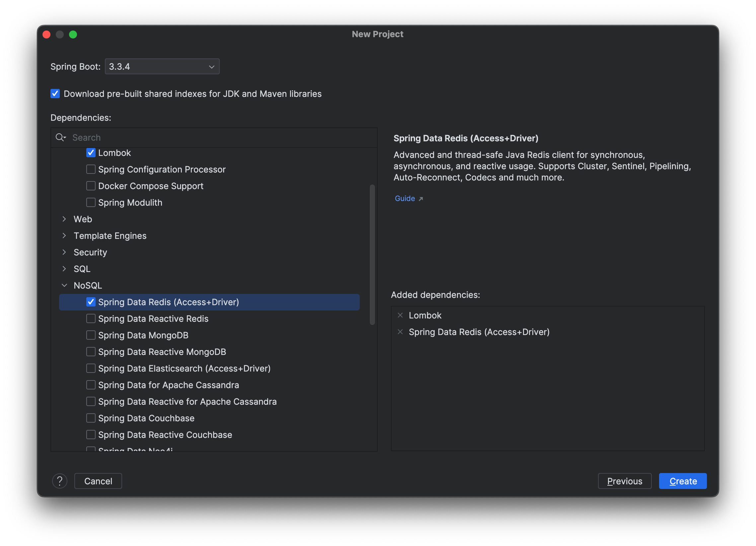
Task: Check Spring Data Reactive Couchbase
Action: pos(91,435)
